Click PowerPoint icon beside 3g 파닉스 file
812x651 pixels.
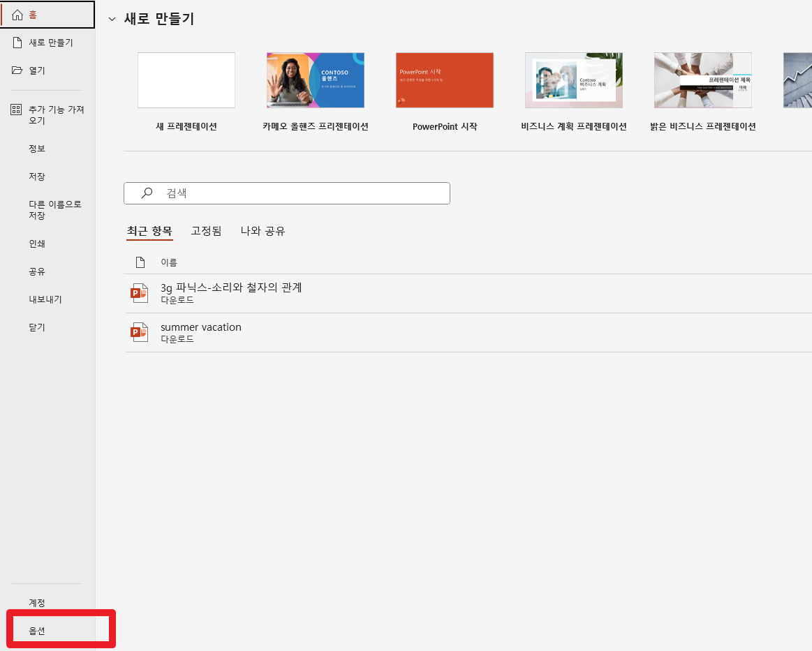pos(139,293)
